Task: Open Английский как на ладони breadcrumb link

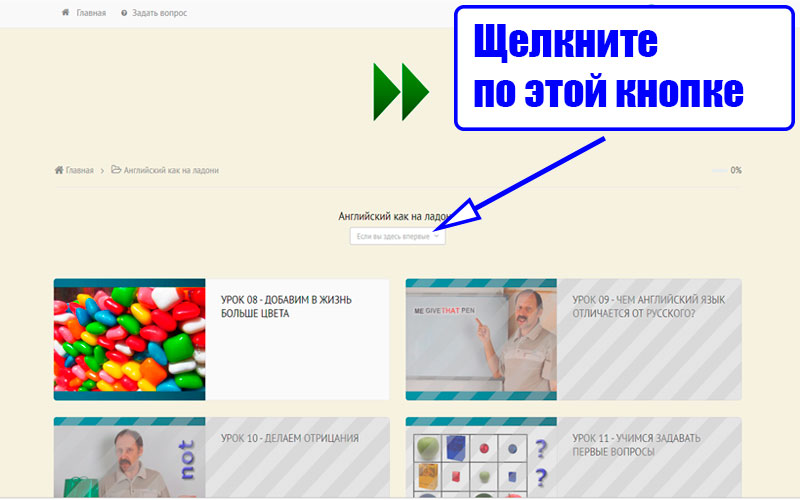Action: 171,170
